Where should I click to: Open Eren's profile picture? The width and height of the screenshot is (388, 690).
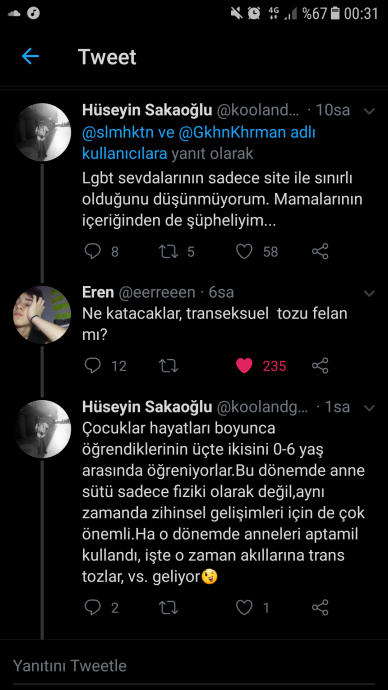pyautogui.click(x=42, y=314)
